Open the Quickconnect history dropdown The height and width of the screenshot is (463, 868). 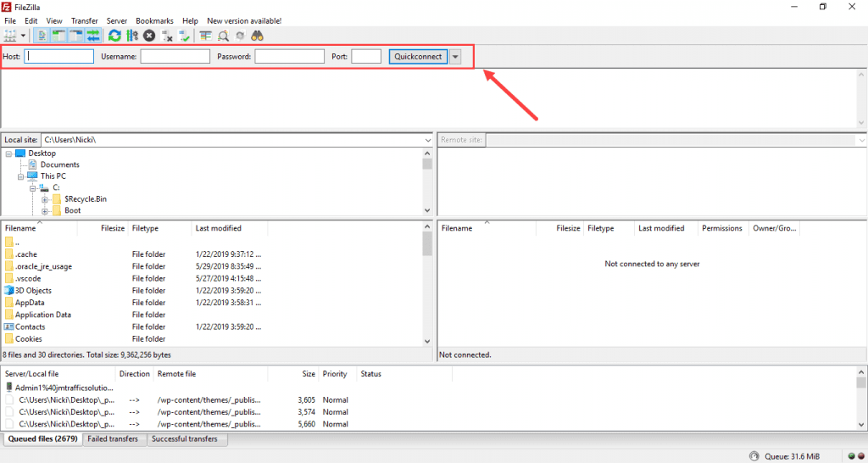(x=455, y=57)
